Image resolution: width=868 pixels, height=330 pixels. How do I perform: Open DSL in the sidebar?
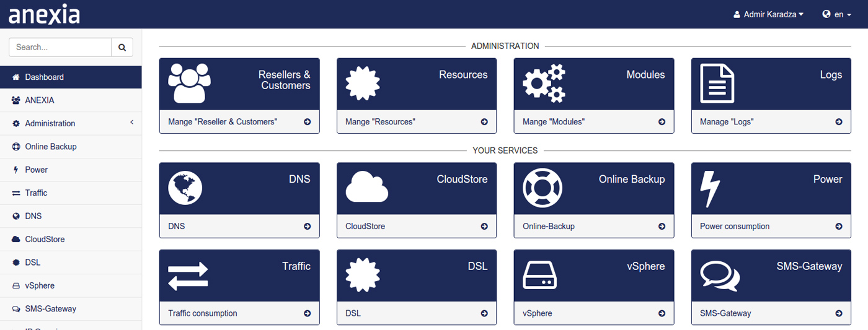71,263
